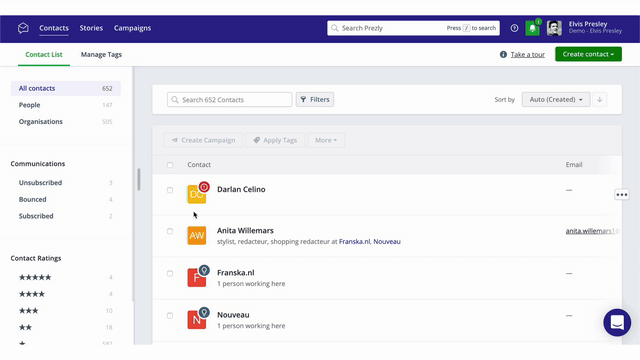This screenshot has height=360, width=640.
Task: Click Nouveau's N avatar
Action: pyautogui.click(x=197, y=320)
